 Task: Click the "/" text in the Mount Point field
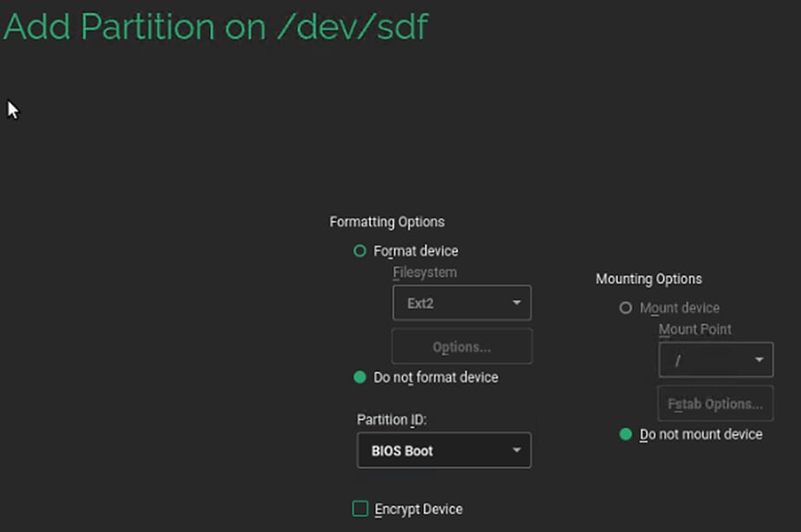pos(678,360)
